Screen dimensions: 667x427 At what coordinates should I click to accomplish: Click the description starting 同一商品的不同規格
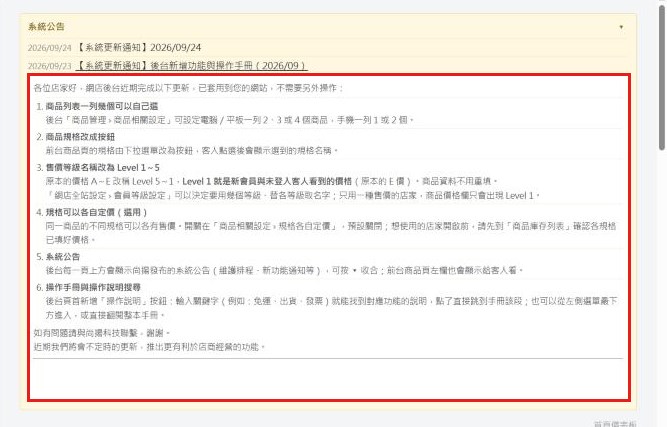tap(331, 233)
